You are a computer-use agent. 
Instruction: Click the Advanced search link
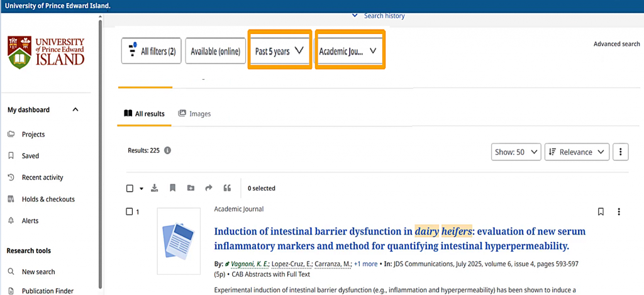point(616,44)
